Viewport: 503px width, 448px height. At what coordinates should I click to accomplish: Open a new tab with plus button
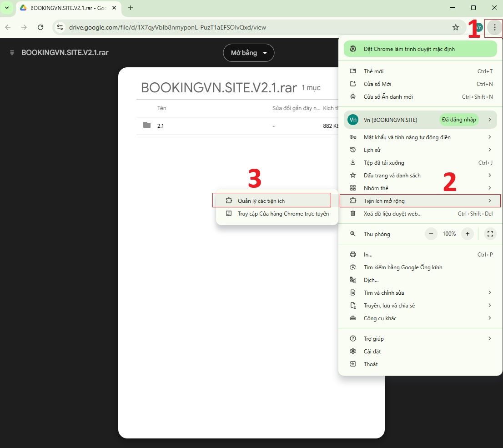click(130, 8)
